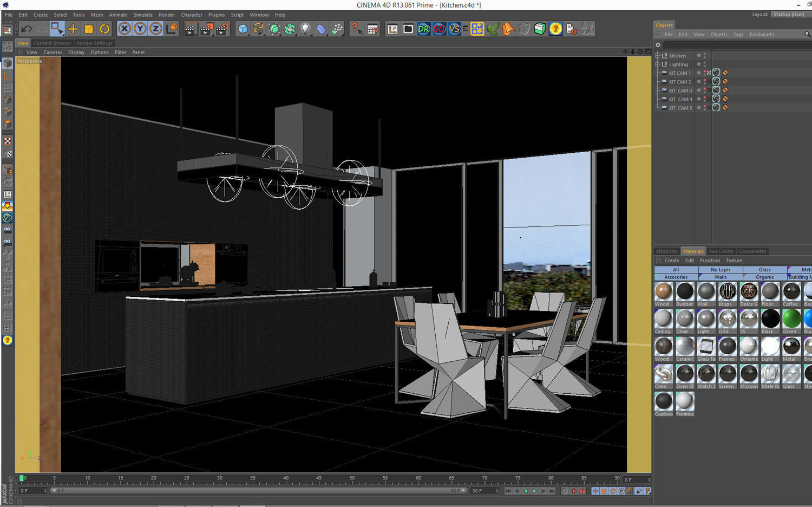The width and height of the screenshot is (812, 507).
Task: Open the Attributes tab
Action: click(667, 251)
